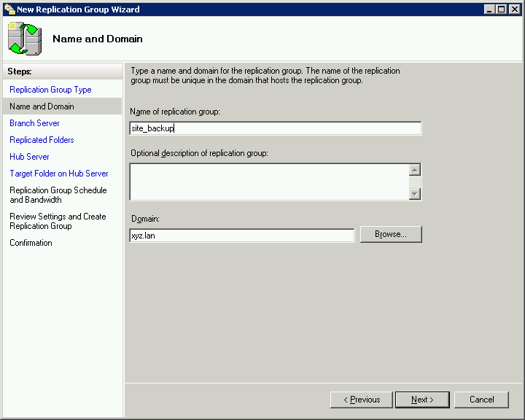Click the replication wizard server icon in header
This screenshot has width=525, height=420.
point(26,39)
